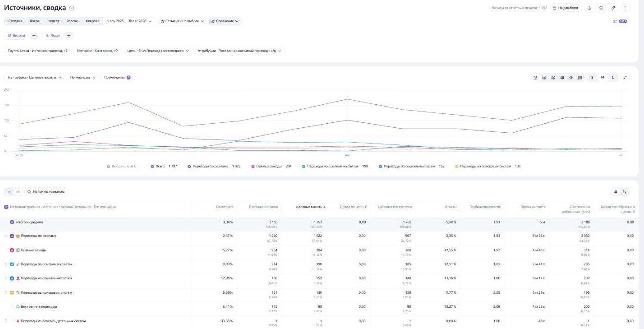Open the three-dot more options menu
Screen dimensions: 644x329
(625, 8)
